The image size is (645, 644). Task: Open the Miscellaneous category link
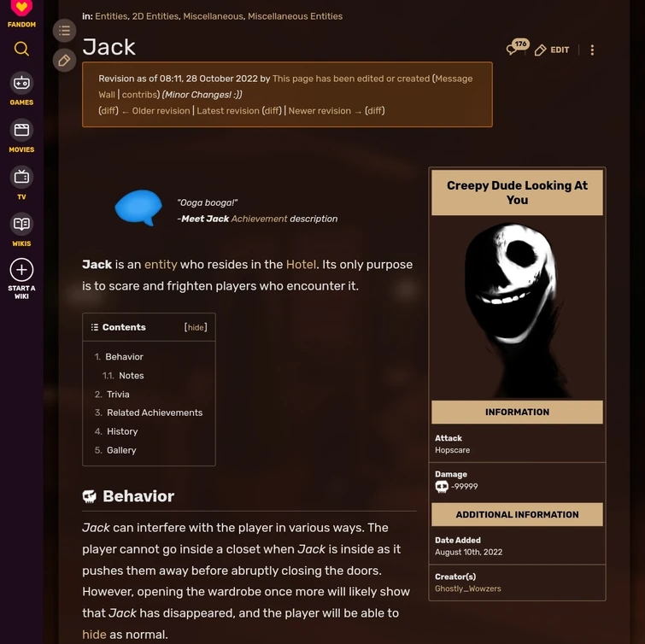pos(213,16)
